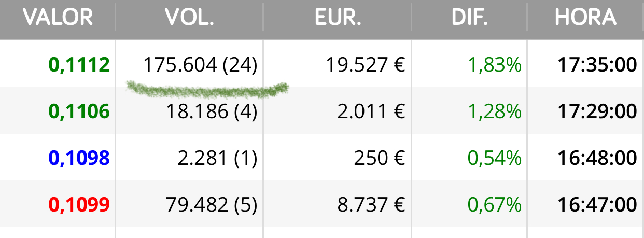Select volume cell 79.482 (5)
Screen dimensions: 644x238
tap(212, 204)
